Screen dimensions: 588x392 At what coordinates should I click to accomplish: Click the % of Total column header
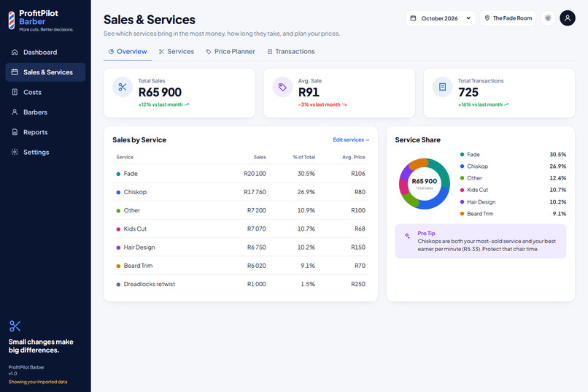pyautogui.click(x=303, y=157)
